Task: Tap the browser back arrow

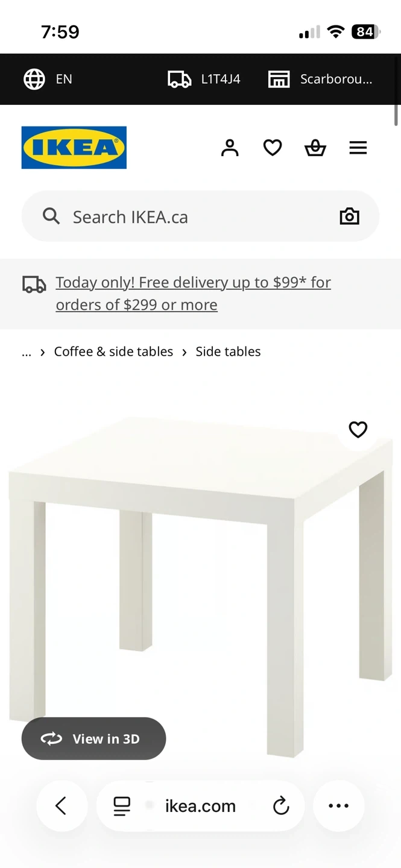Action: pos(61,806)
